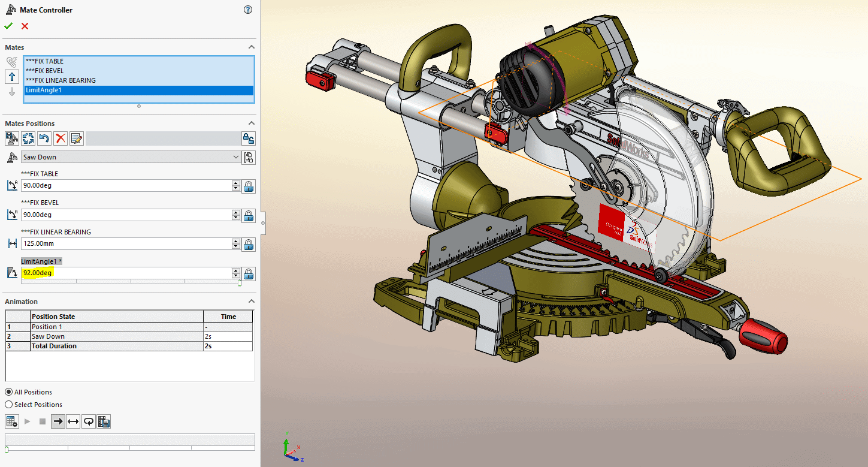Move selected mate down arrow
The width and height of the screenshot is (868, 467).
point(12,92)
